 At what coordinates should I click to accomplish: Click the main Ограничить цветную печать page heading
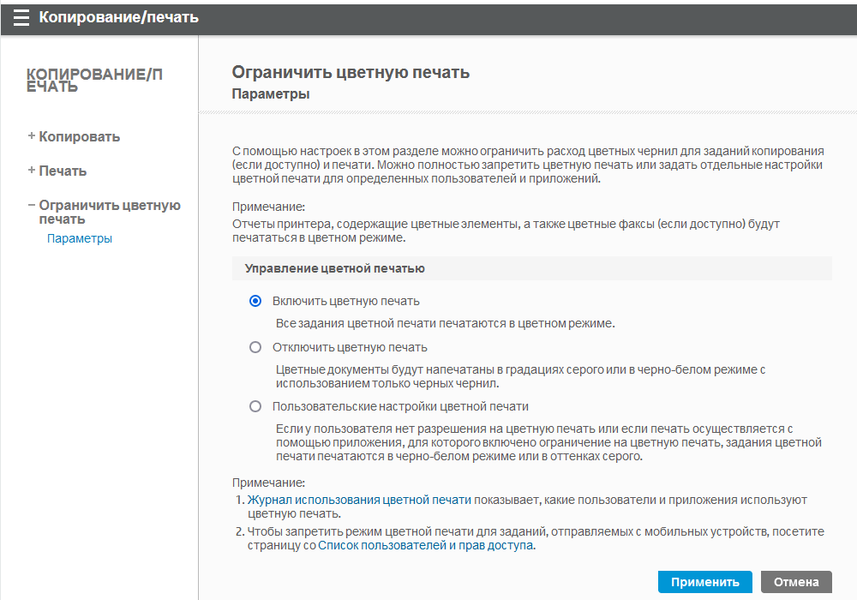(350, 72)
